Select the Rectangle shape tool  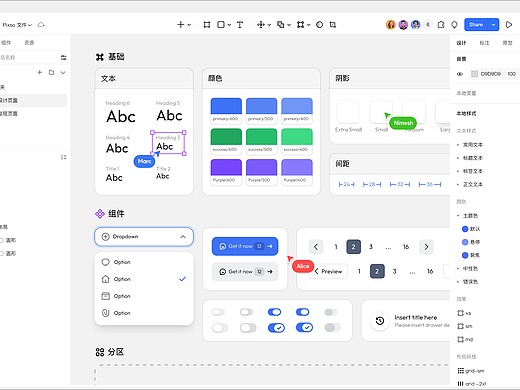coord(221,25)
